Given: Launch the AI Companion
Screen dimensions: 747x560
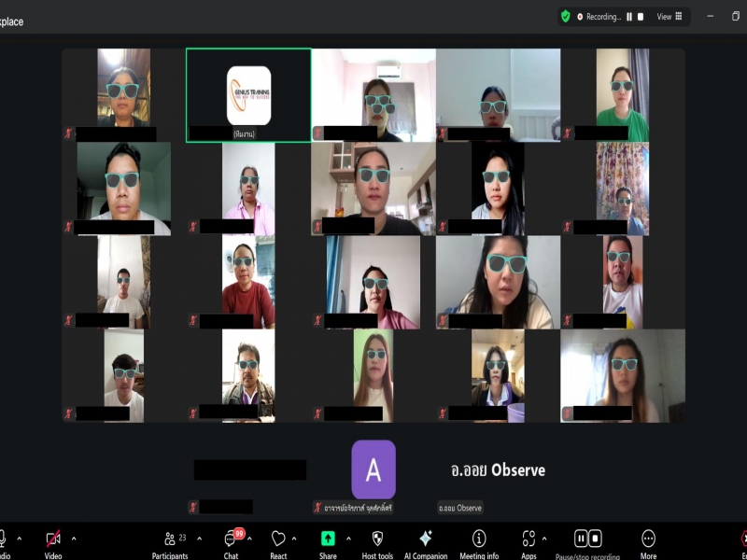Looking at the screenshot, I should [426, 539].
